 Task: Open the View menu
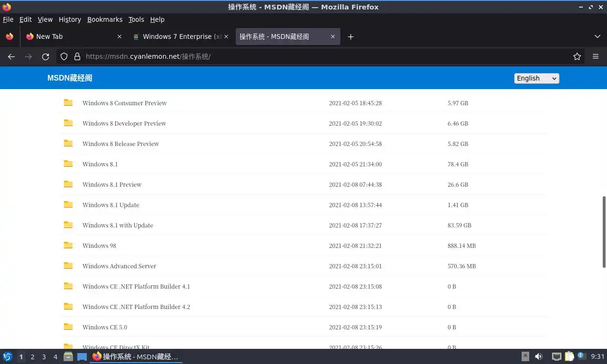45,19
